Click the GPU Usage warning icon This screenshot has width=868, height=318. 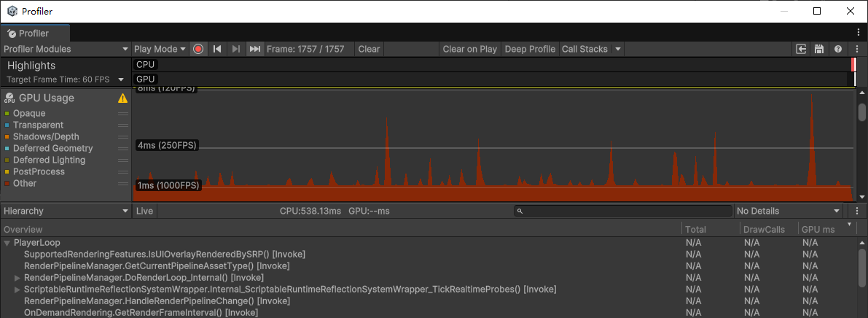122,98
